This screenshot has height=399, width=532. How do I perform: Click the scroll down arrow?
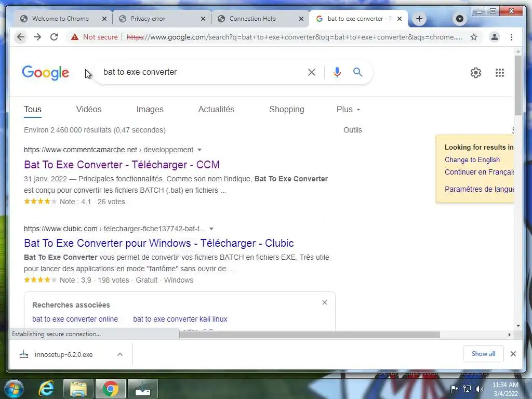click(518, 326)
